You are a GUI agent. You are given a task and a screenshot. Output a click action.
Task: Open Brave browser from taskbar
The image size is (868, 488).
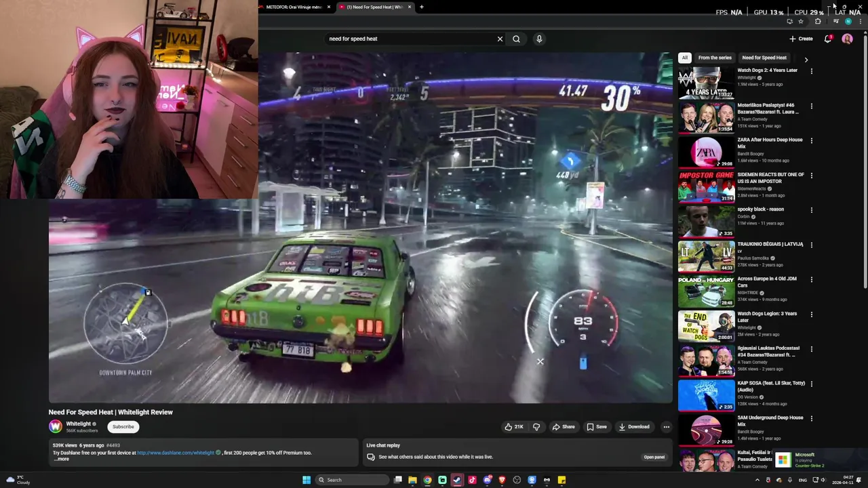[x=502, y=480]
